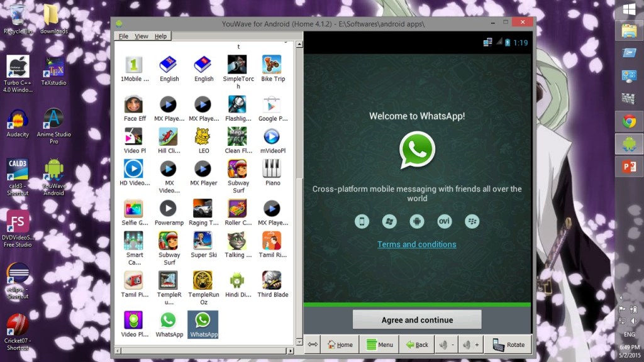Click the highlighted WhatsApp app icon
Screen dimensions: 644x362
(x=203, y=321)
